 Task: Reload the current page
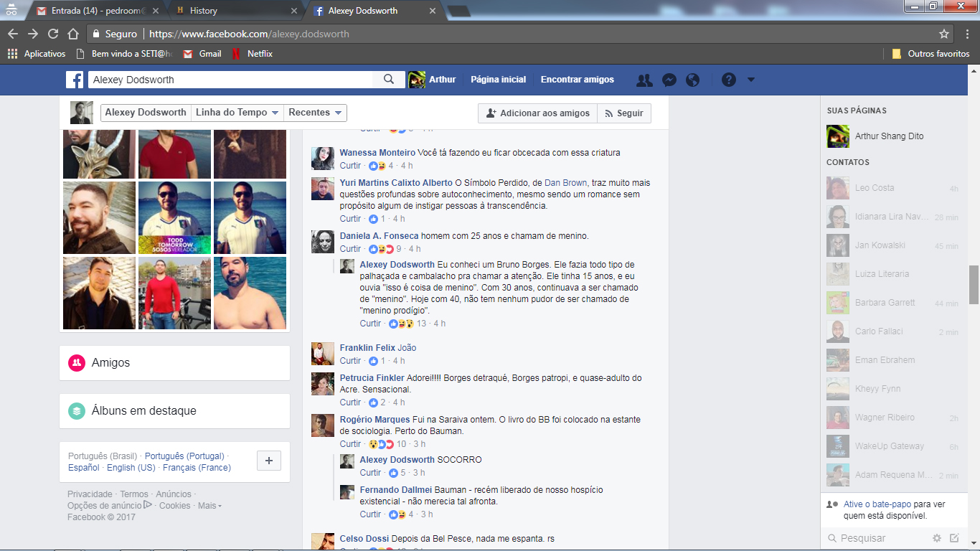53,34
